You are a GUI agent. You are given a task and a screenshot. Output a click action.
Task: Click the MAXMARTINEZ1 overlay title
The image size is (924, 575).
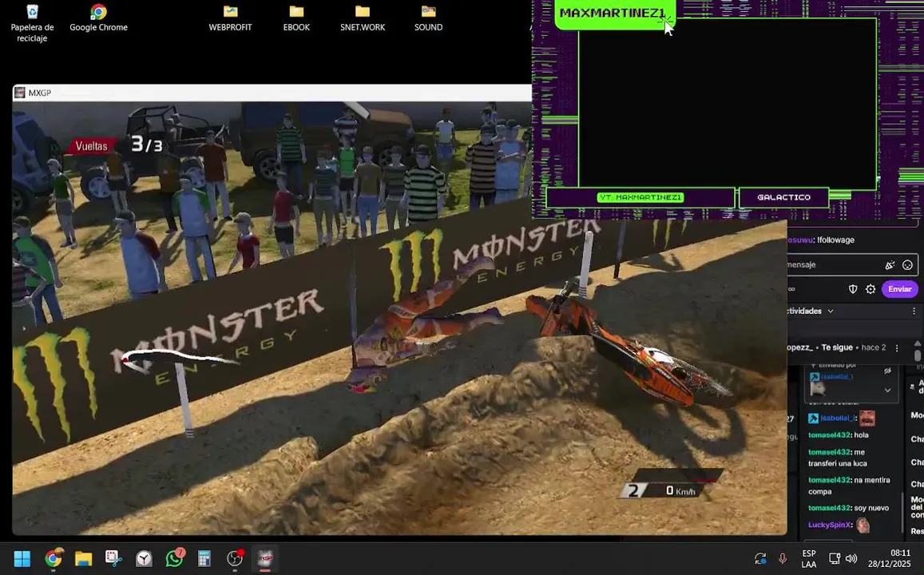pyautogui.click(x=613, y=13)
